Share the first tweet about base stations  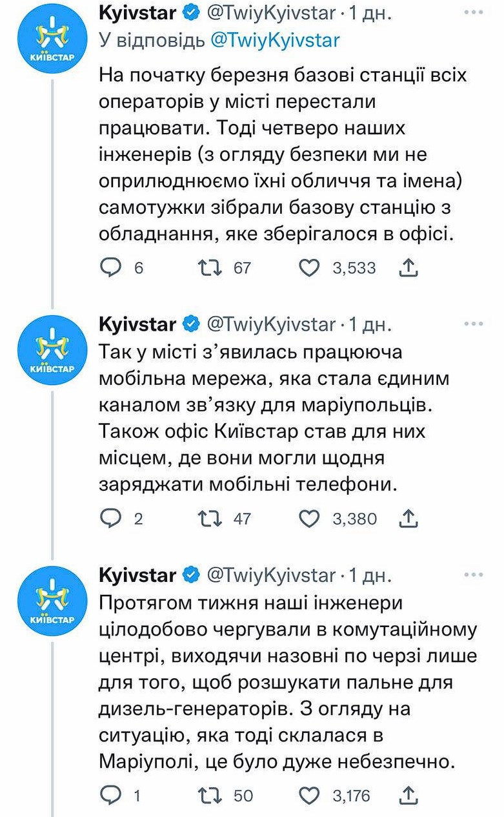(x=409, y=267)
